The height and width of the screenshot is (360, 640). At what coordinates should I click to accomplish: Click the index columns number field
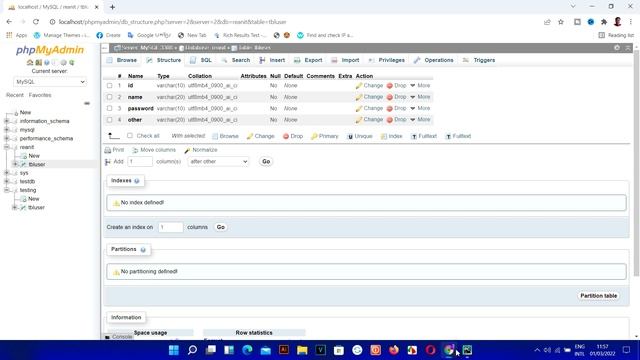point(170,227)
